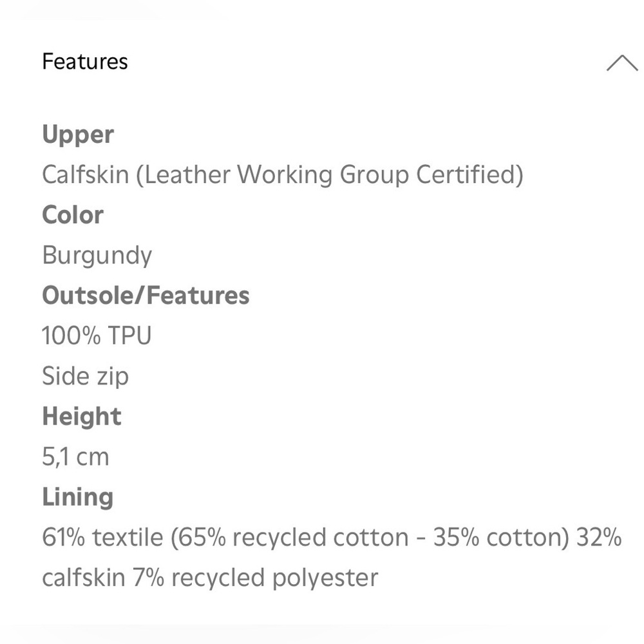The image size is (644, 644).
Task: Click the word Calfskin in the upper description
Action: pyautogui.click(x=86, y=175)
